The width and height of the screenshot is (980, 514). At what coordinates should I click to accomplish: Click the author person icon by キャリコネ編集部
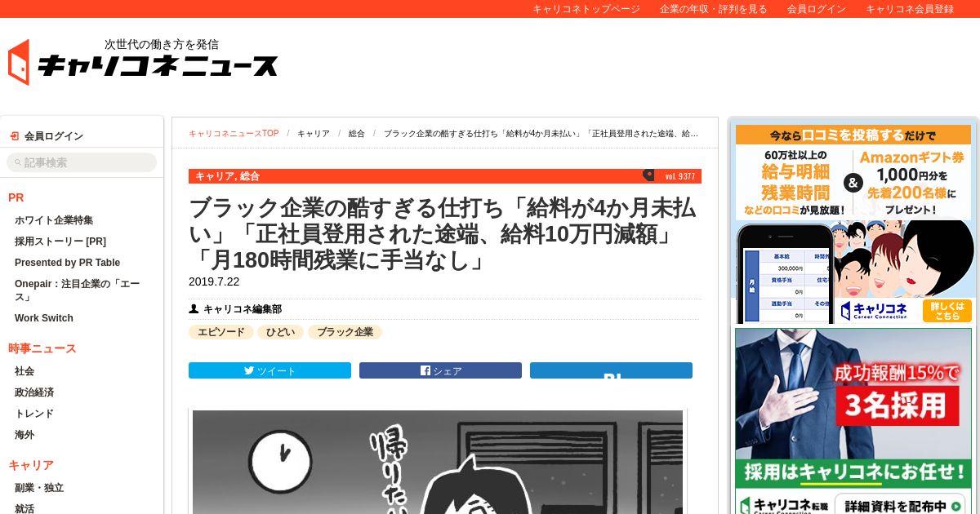coord(194,309)
